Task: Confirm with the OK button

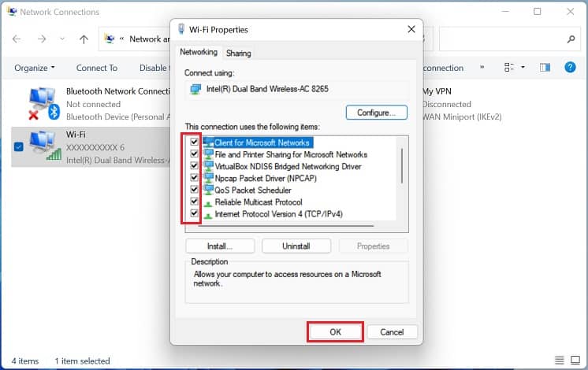Action: 335,331
